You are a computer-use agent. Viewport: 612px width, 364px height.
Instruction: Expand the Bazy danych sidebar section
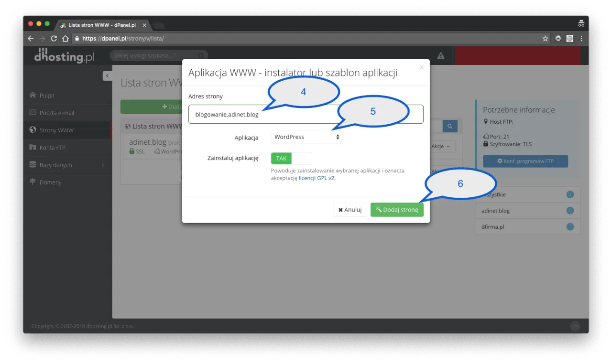pos(67,165)
